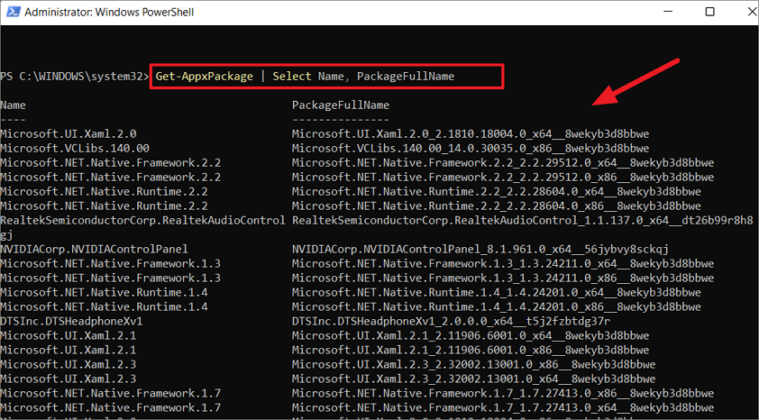The height and width of the screenshot is (420, 759).
Task: Click full name 'Runtime.1.4_1.4.24201.0_x86__8wekyb3d8bbwe'
Action: (x=497, y=307)
